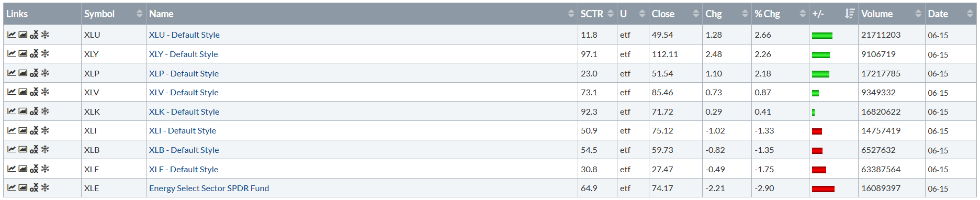Image resolution: width=980 pixels, height=200 pixels.
Task: Open GalleryView icon for XLY row
Action: click(x=23, y=53)
